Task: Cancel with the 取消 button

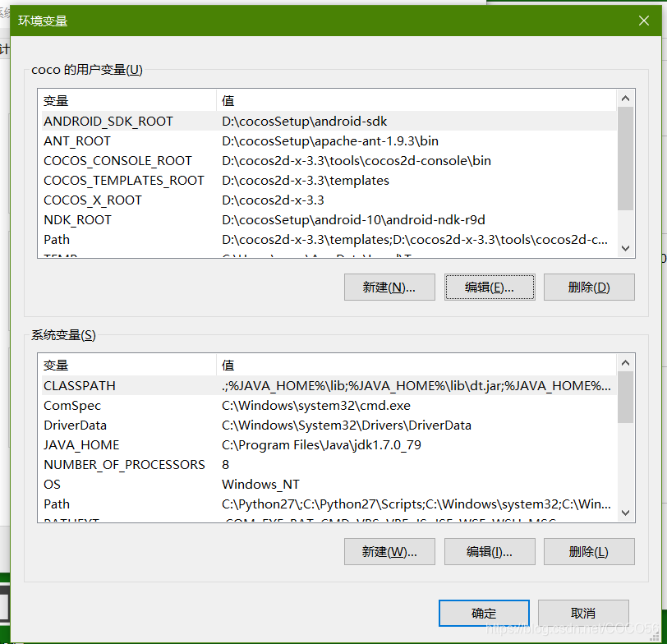Action: 583,613
